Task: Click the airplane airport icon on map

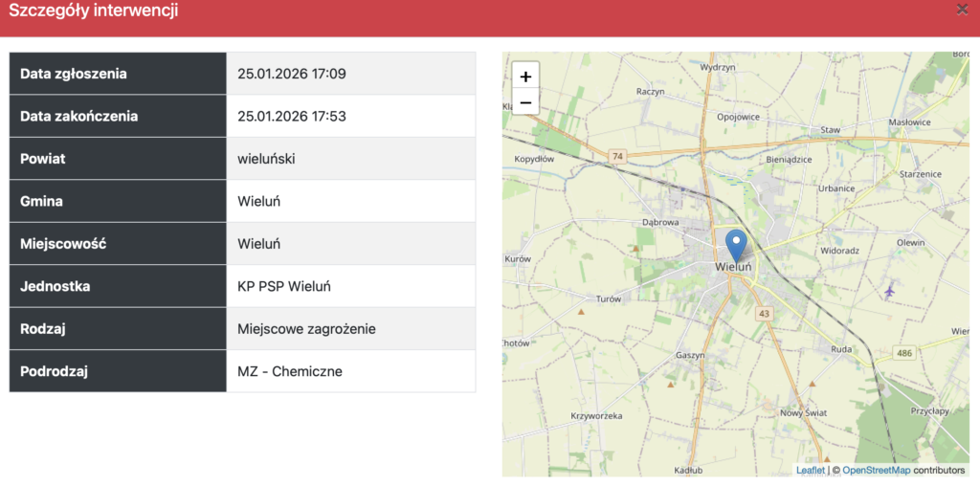Action: [890, 290]
